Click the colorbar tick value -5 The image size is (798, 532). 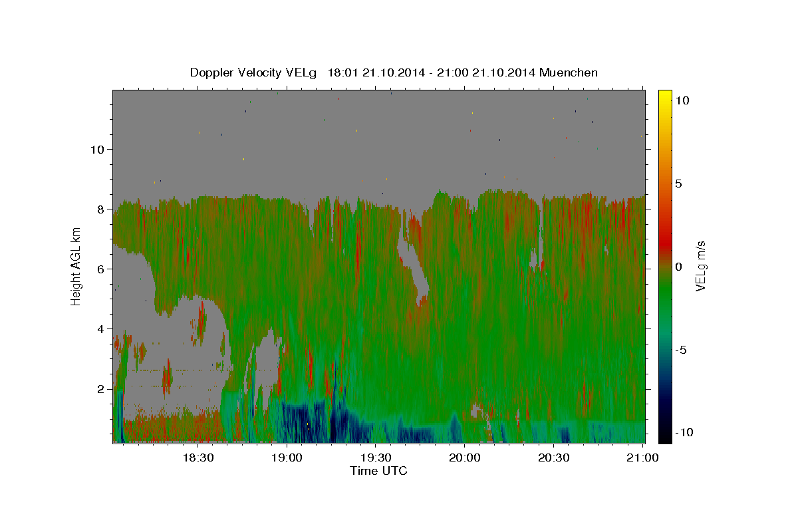pyautogui.click(x=681, y=350)
